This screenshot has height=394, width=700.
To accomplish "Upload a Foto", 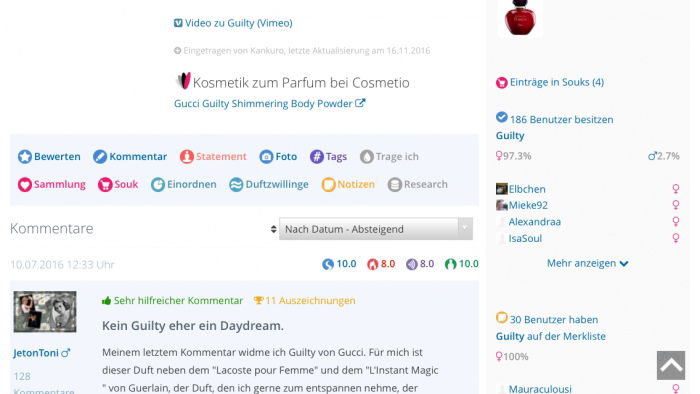I will (x=286, y=157).
